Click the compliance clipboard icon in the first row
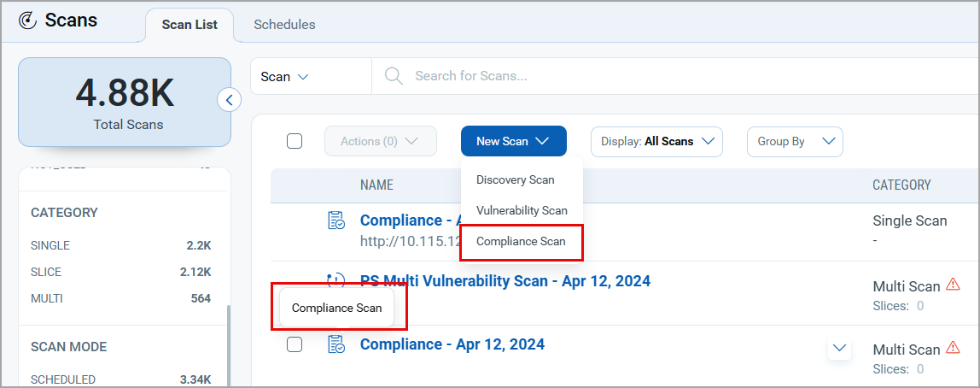 (336, 220)
